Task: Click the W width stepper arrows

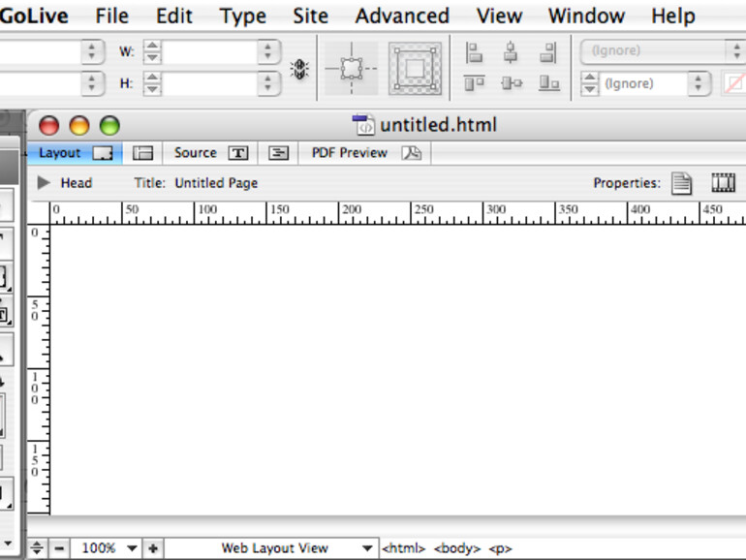Action: pos(152,51)
